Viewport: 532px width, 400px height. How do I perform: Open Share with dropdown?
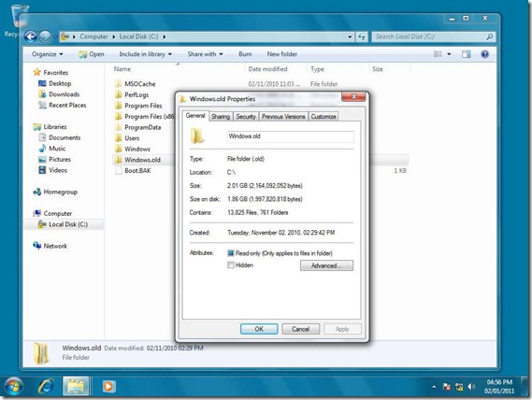point(205,54)
